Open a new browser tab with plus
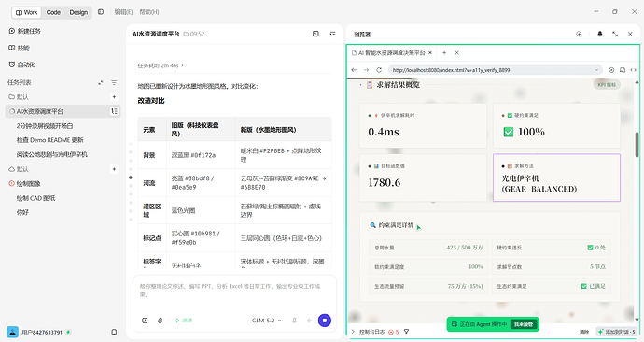 pos(444,52)
